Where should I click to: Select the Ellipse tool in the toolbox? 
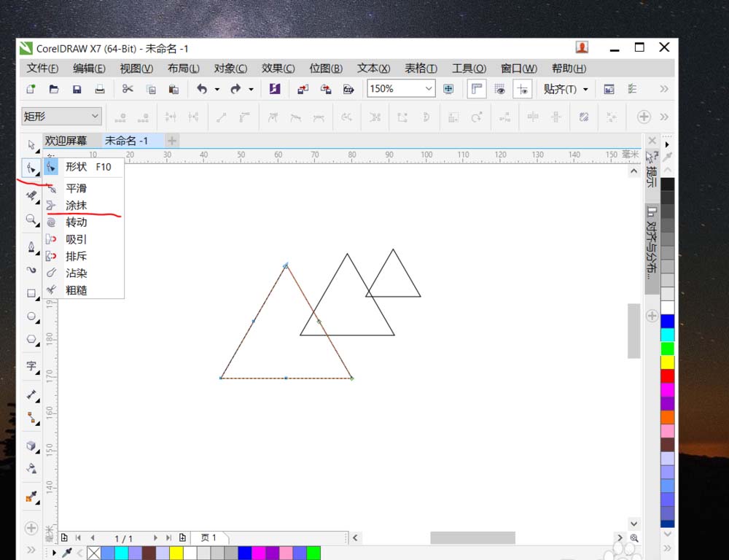click(31, 317)
